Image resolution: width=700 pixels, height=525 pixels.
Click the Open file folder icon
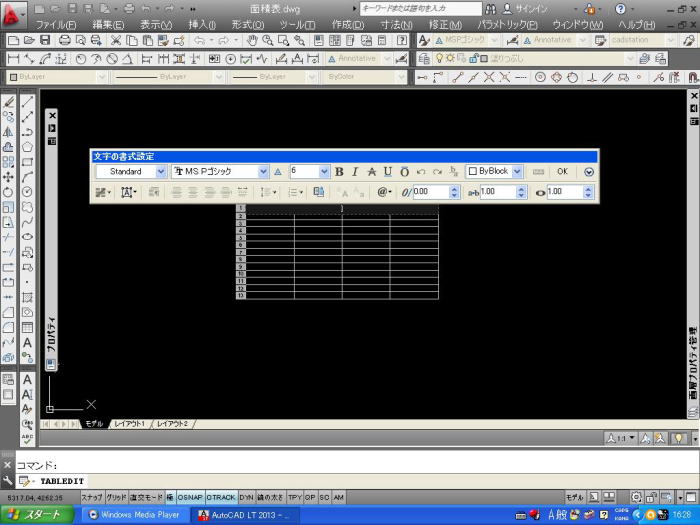[x=29, y=41]
